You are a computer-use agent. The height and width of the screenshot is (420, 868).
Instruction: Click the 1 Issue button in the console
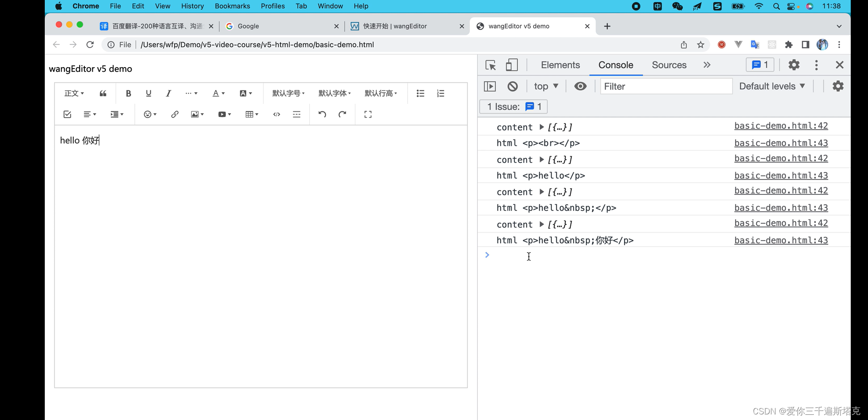[x=513, y=107]
